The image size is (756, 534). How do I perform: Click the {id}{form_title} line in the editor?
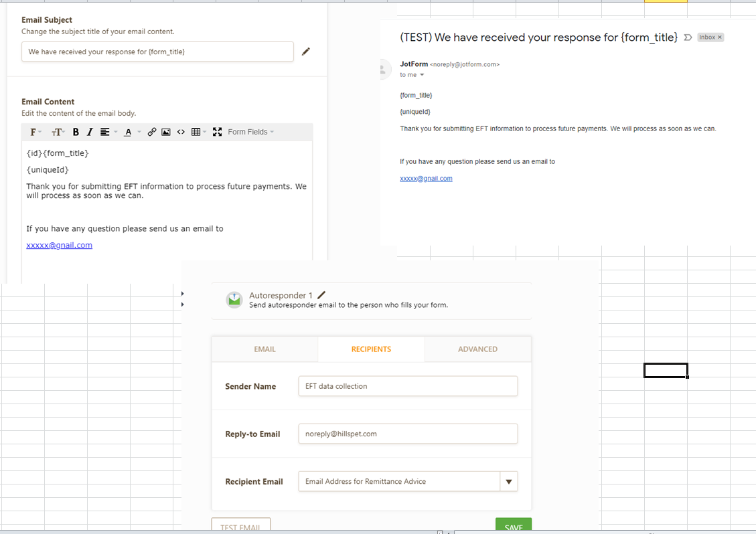[58, 153]
